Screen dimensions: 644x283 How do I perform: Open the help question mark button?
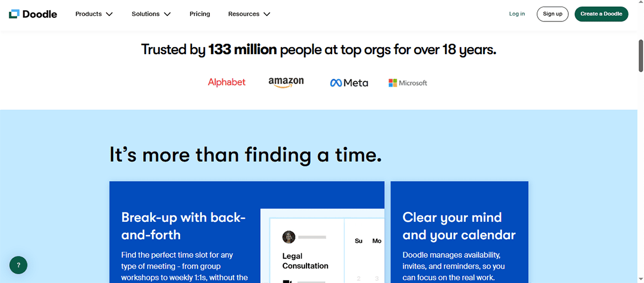click(x=18, y=265)
